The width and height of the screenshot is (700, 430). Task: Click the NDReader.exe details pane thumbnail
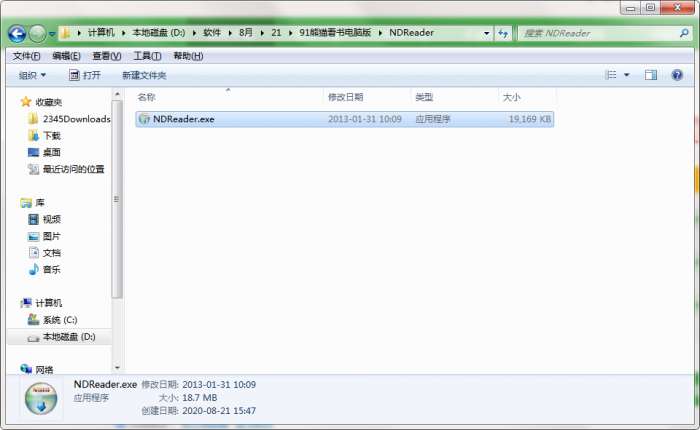pos(41,399)
